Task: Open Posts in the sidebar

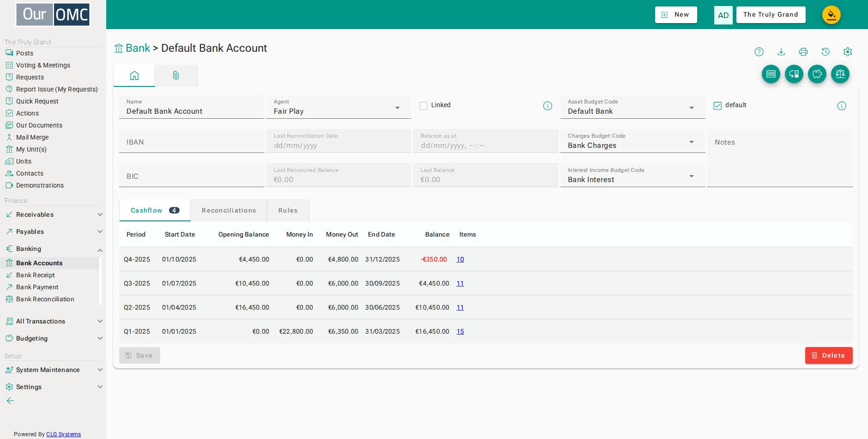Action: click(x=25, y=53)
